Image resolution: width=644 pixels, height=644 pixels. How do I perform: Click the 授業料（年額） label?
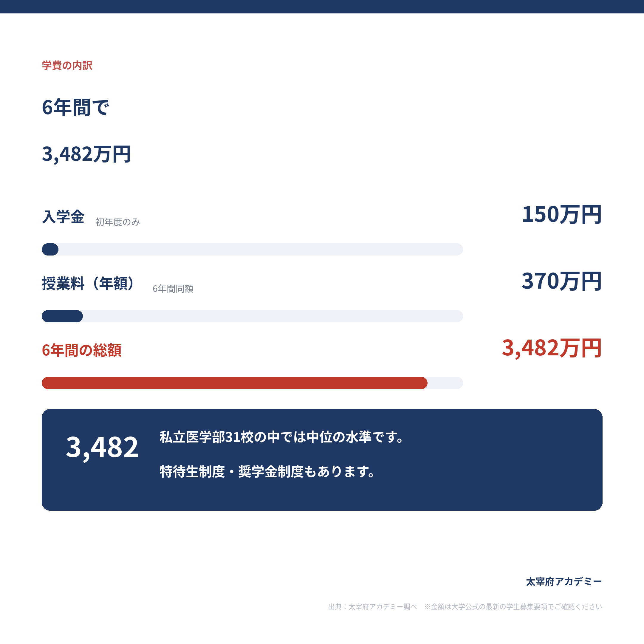88,283
